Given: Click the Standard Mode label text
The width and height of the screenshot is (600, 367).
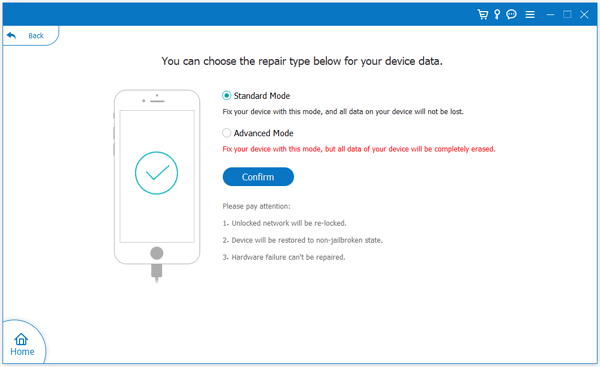Looking at the screenshot, I should (x=262, y=96).
